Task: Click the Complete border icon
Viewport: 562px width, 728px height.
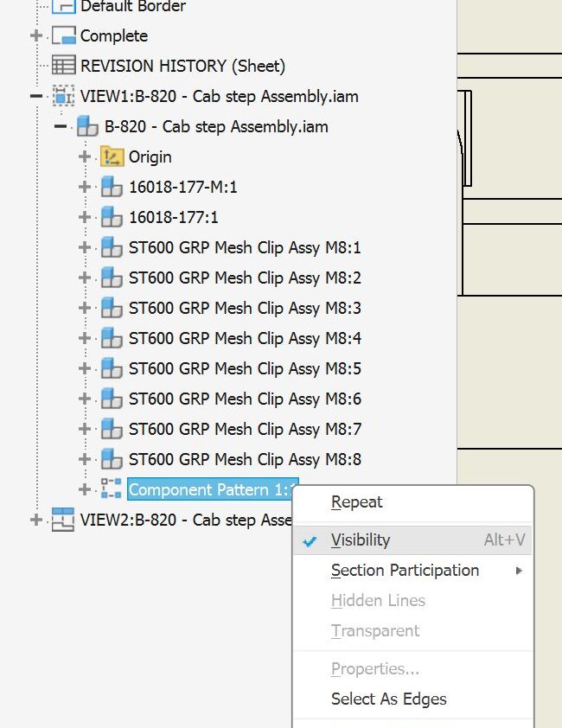Action: [63, 35]
